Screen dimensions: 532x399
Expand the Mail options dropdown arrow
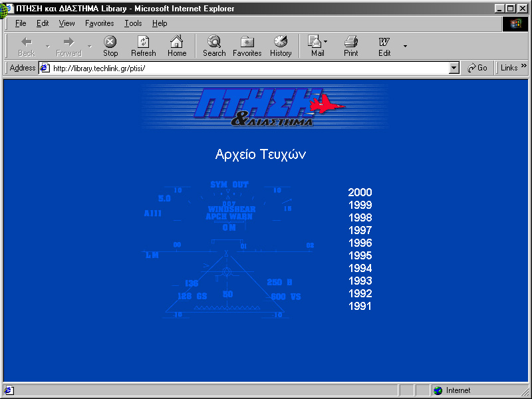pyautogui.click(x=326, y=42)
